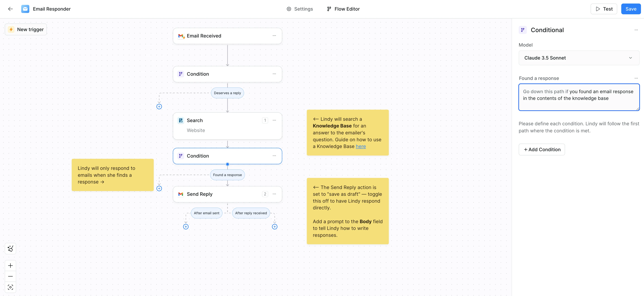Open Conditional panel more options

[636, 30]
